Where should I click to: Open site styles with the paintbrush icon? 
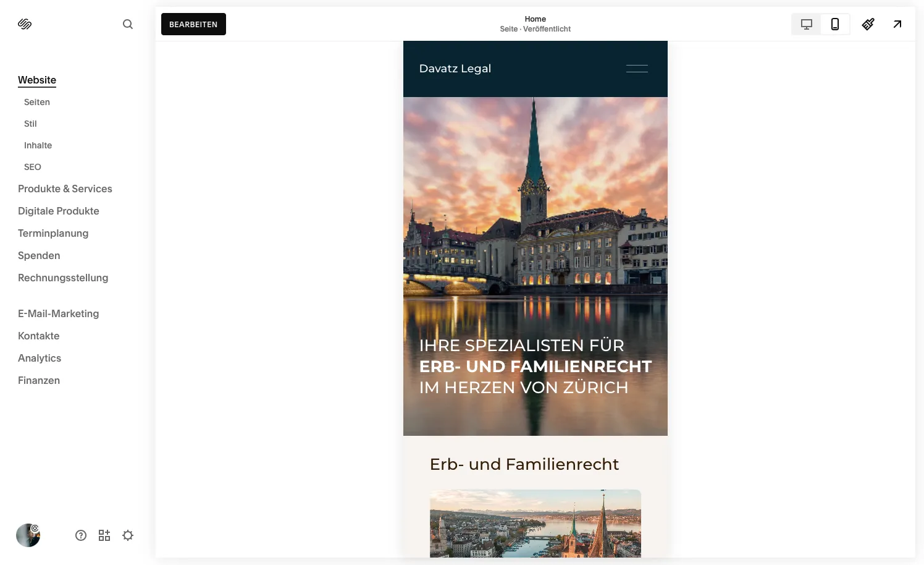pyautogui.click(x=868, y=24)
